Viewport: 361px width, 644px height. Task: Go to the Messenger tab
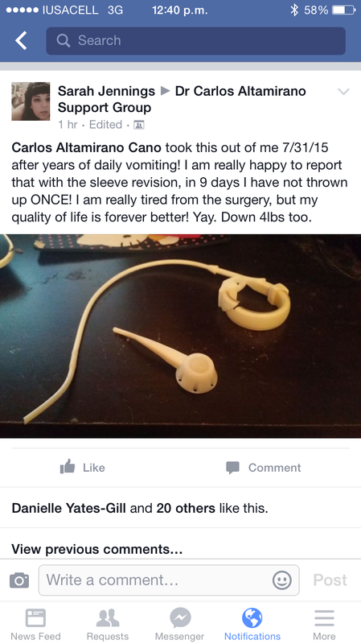pos(179,624)
